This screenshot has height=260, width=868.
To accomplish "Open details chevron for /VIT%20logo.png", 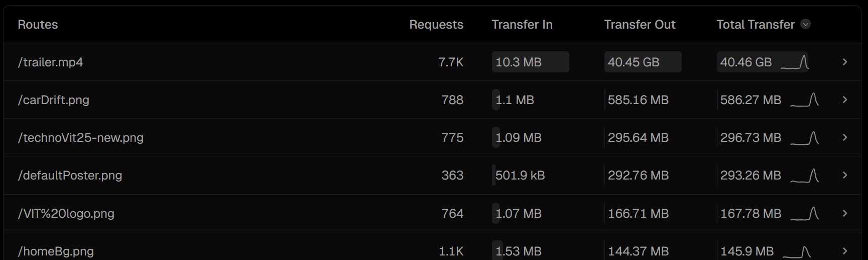I will point(845,213).
